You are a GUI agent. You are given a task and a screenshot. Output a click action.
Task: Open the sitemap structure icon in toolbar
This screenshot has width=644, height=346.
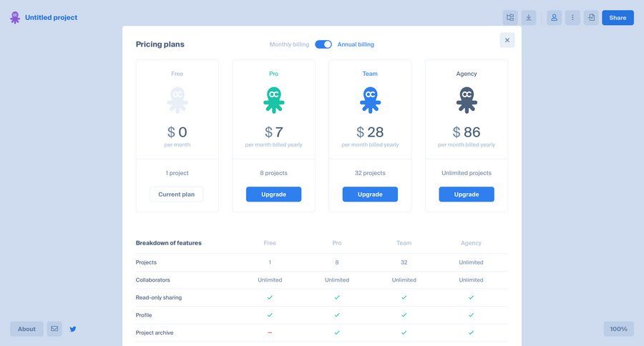point(510,18)
